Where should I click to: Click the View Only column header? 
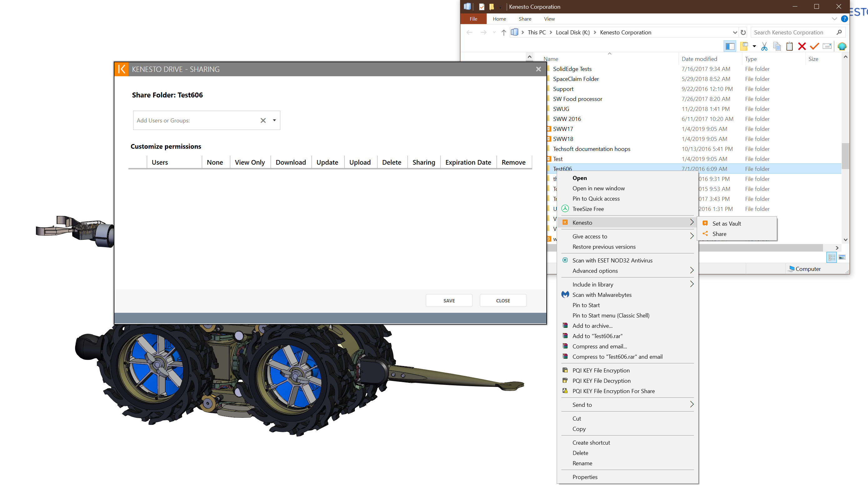pyautogui.click(x=249, y=162)
